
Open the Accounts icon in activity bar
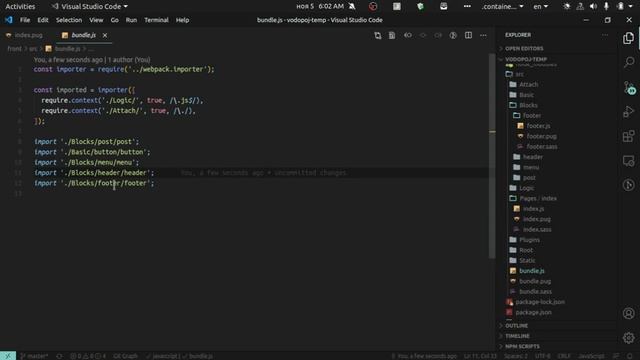[629, 313]
